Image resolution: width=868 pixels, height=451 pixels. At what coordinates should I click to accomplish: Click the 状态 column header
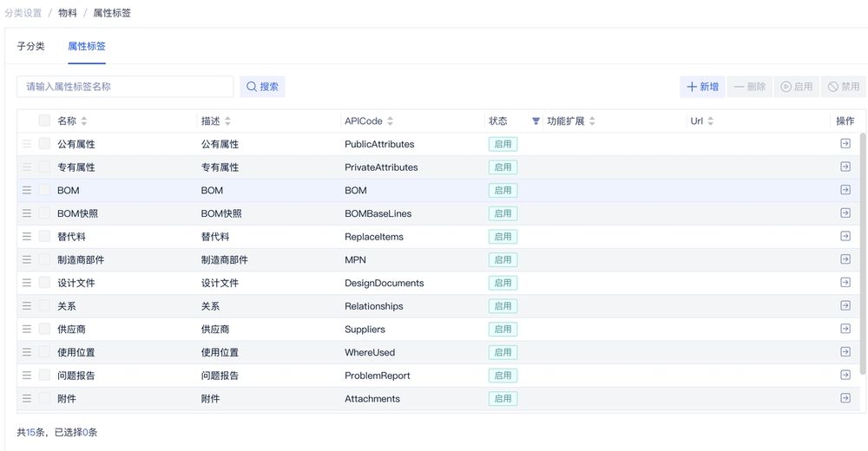[497, 121]
